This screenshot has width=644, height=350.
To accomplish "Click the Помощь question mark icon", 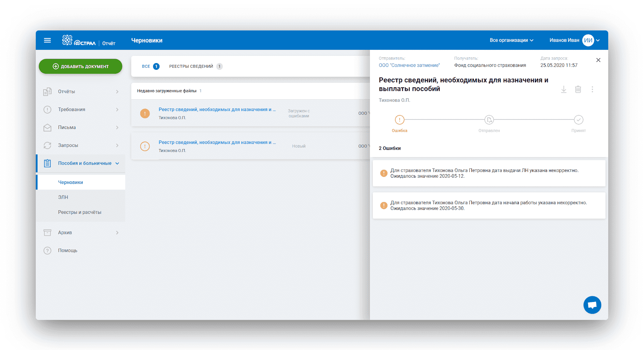I will [x=47, y=251].
